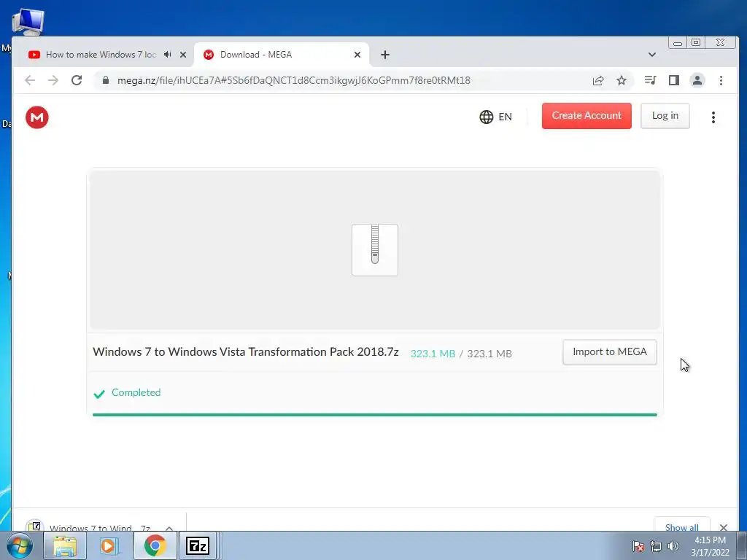Click Action Center flag tray icon

click(638, 546)
